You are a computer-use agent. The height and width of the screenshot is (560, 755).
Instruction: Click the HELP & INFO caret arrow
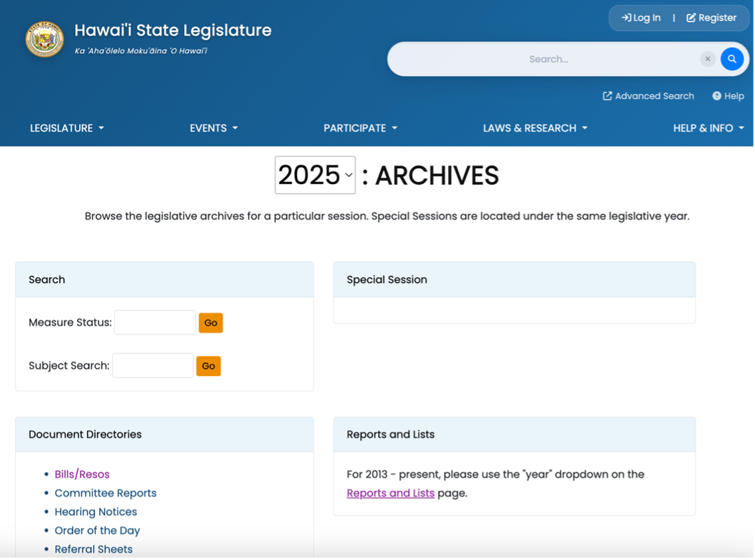coord(741,128)
